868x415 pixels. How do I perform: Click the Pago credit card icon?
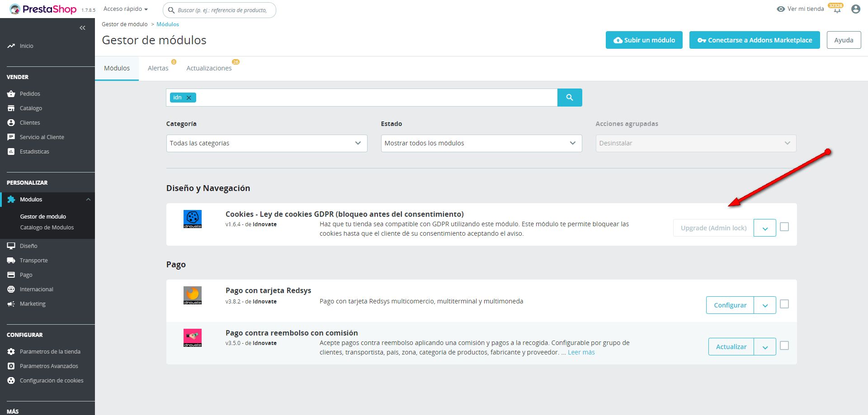[x=11, y=275]
